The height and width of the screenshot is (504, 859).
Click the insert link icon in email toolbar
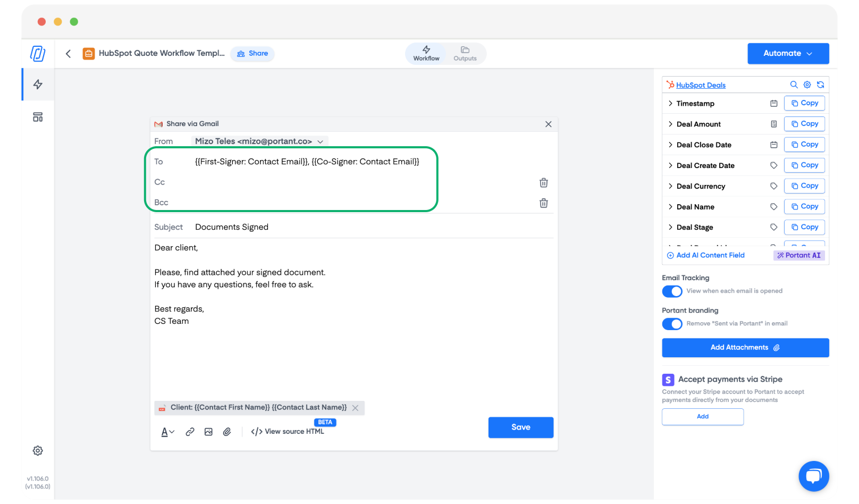click(x=190, y=432)
